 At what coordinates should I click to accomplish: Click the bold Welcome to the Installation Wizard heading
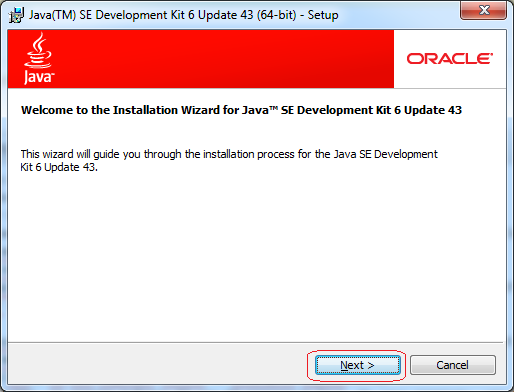coord(241,110)
